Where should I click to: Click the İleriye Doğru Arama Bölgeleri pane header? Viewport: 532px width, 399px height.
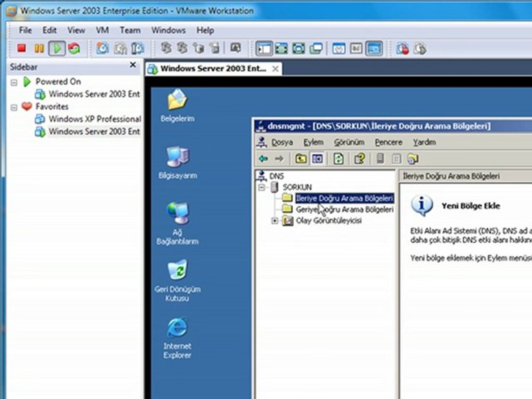click(x=466, y=176)
